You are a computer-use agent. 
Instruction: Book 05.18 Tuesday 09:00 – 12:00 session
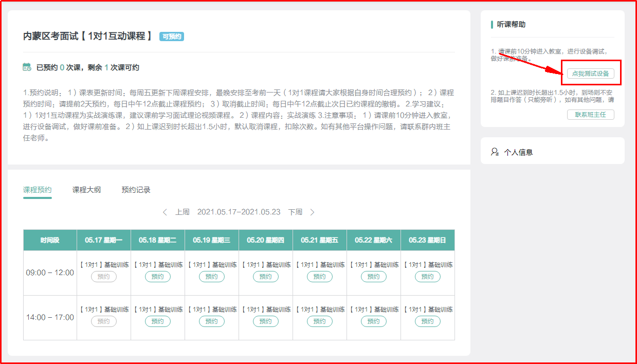158,277
